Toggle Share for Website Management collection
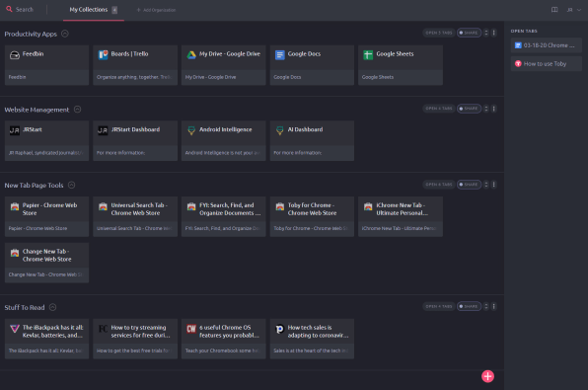 click(x=469, y=109)
